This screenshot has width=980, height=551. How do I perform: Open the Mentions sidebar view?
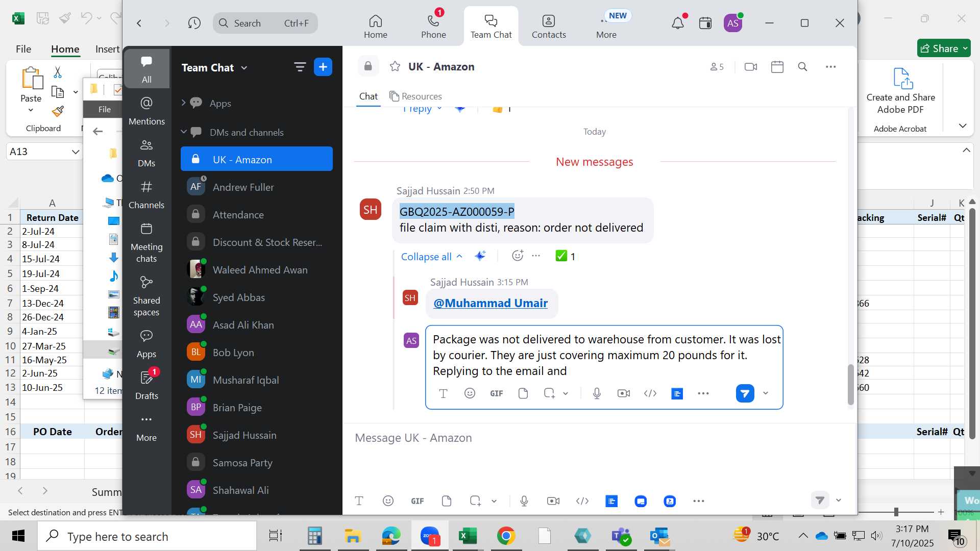point(146,111)
